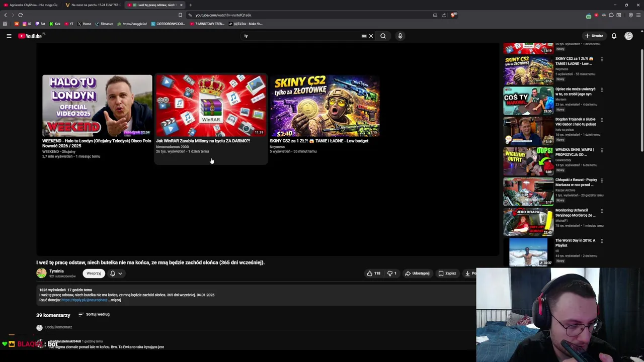Click the share page icon in address bar
644x362 pixels.
click(444, 15)
